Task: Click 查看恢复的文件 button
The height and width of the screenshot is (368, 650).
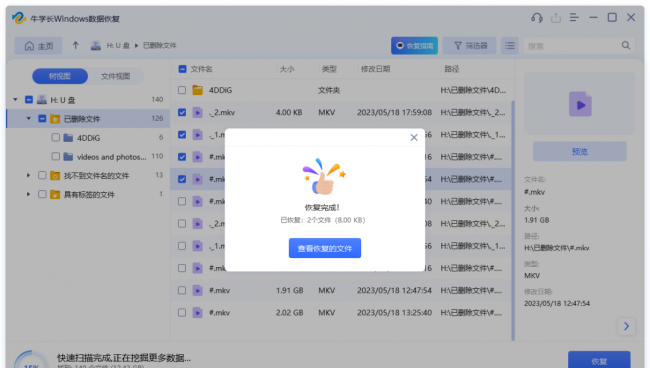Action: [x=325, y=248]
